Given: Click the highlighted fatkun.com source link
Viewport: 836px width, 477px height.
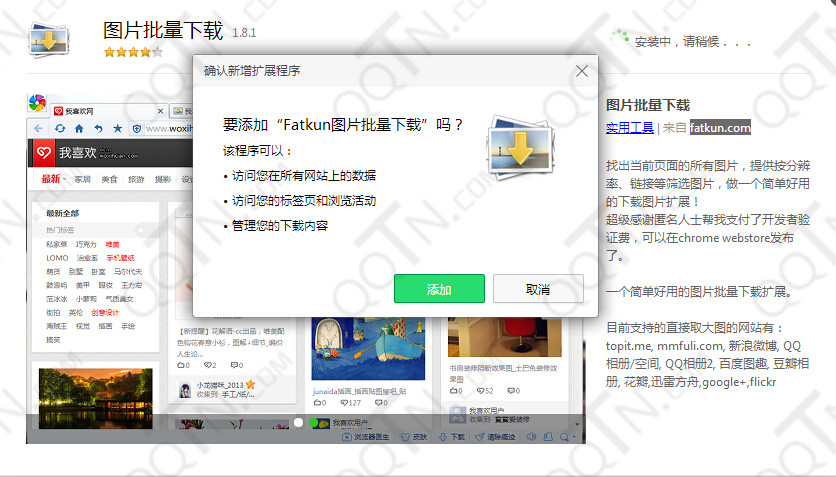Looking at the screenshot, I should 720,128.
